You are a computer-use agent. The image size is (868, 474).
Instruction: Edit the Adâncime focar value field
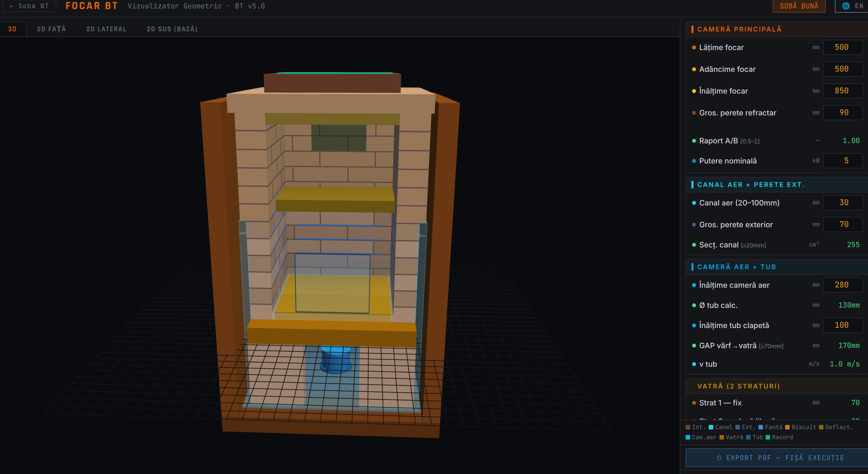[842, 69]
